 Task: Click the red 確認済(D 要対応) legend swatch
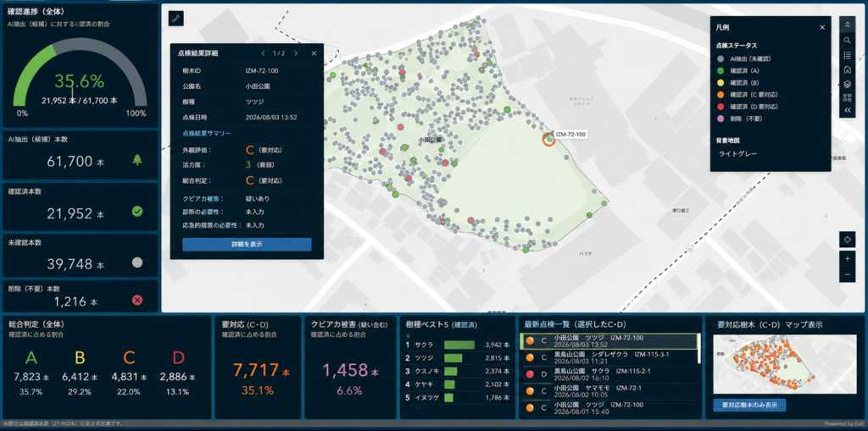(721, 106)
